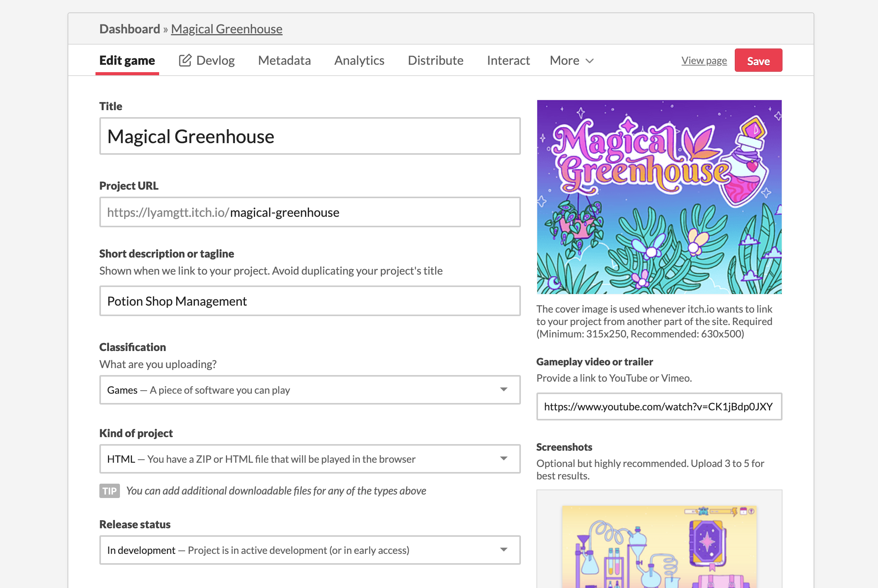Open the Release status dropdown
The image size is (878, 588).
310,550
